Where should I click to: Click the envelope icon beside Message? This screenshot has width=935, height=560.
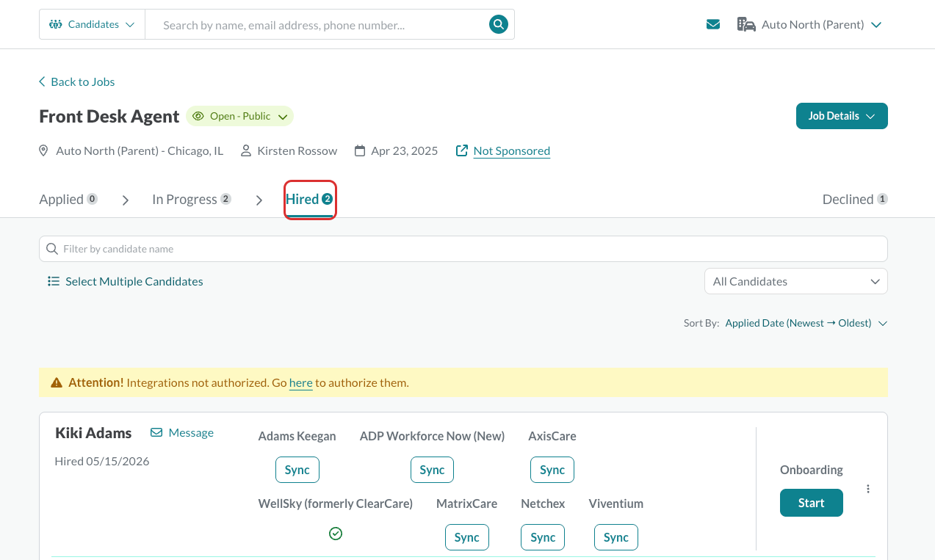coord(156,432)
